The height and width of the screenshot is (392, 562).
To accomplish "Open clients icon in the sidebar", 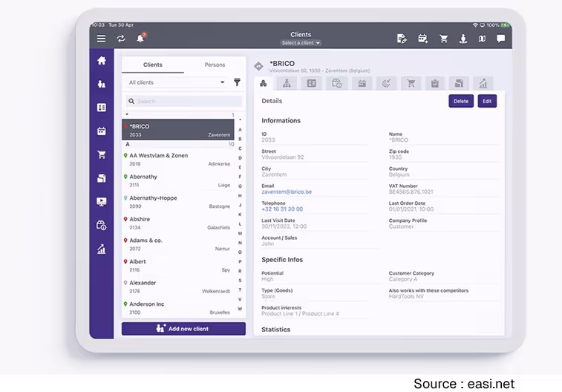I will [102, 84].
